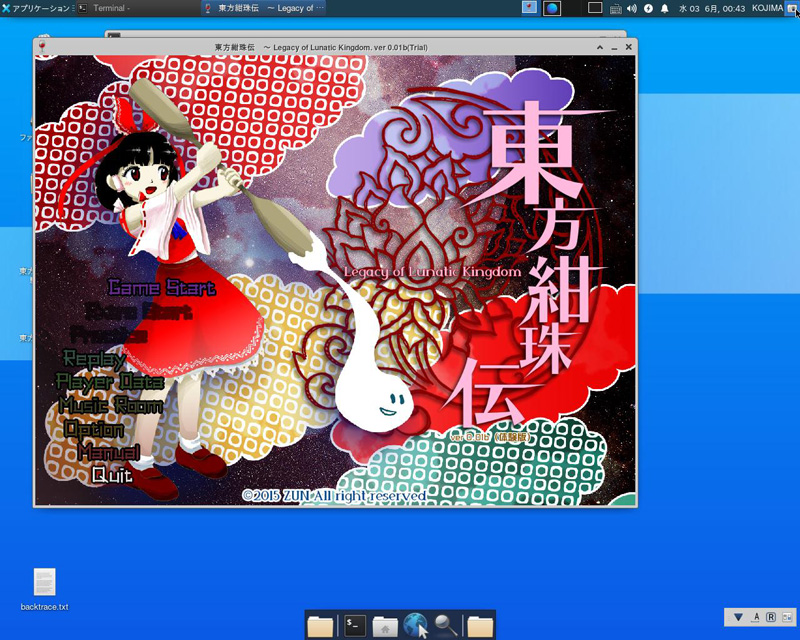
Task: Open the last folder icon in dock
Action: click(x=480, y=626)
